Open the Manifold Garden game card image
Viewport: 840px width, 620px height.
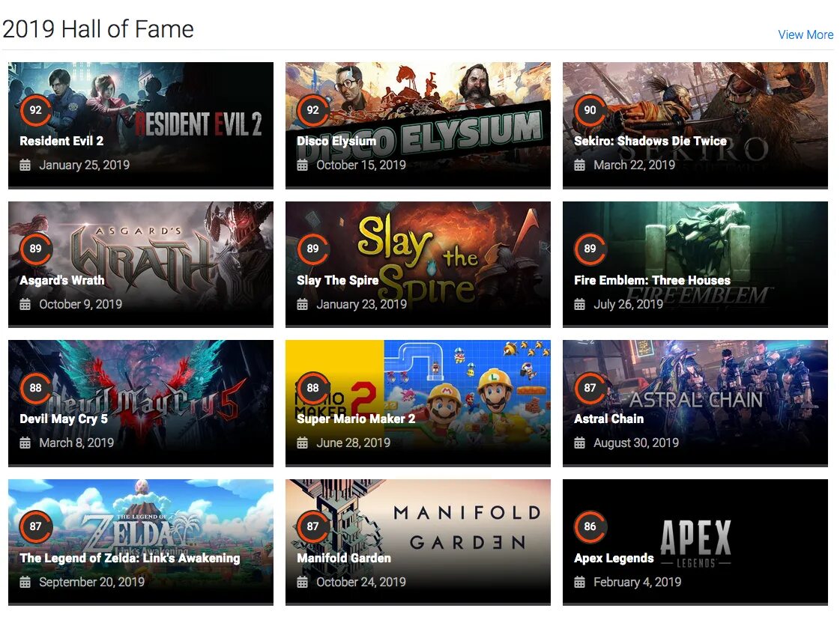click(418, 542)
